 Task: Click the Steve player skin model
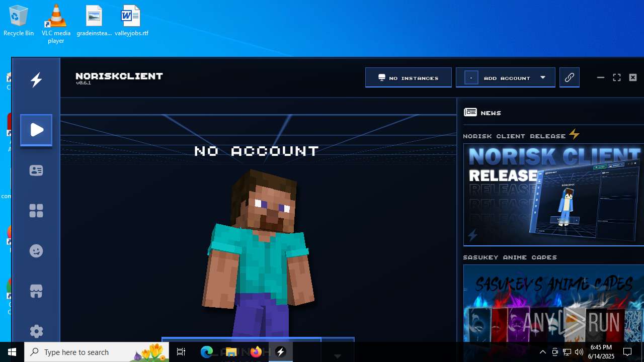click(x=258, y=254)
